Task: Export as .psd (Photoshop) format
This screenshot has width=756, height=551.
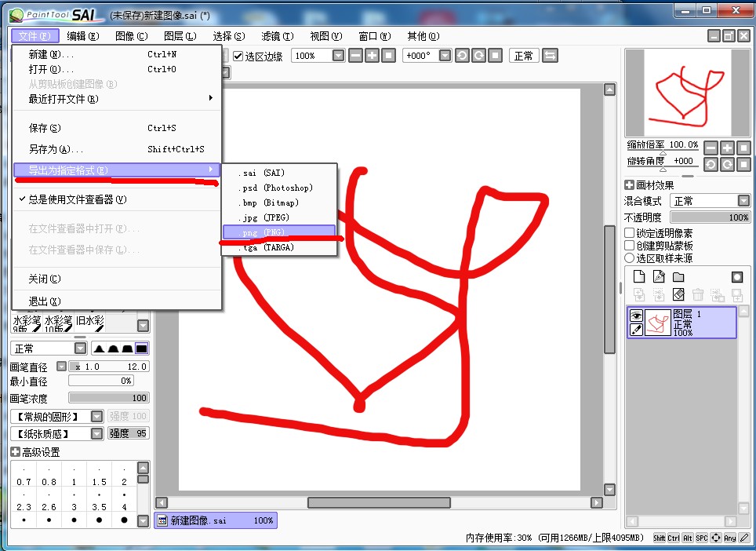Action: (279, 188)
